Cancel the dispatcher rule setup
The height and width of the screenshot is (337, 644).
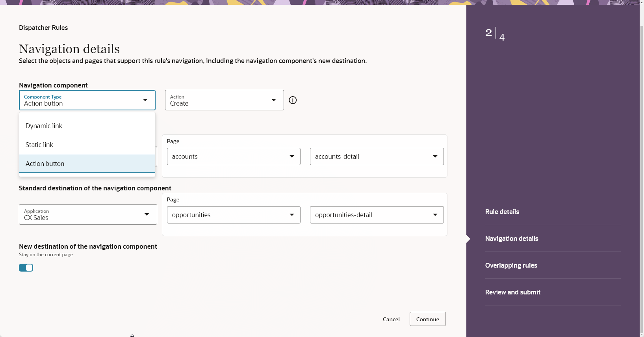coord(391,319)
